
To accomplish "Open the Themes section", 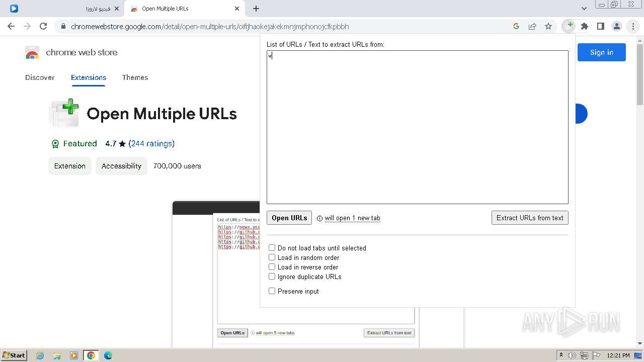I will tap(135, 77).
